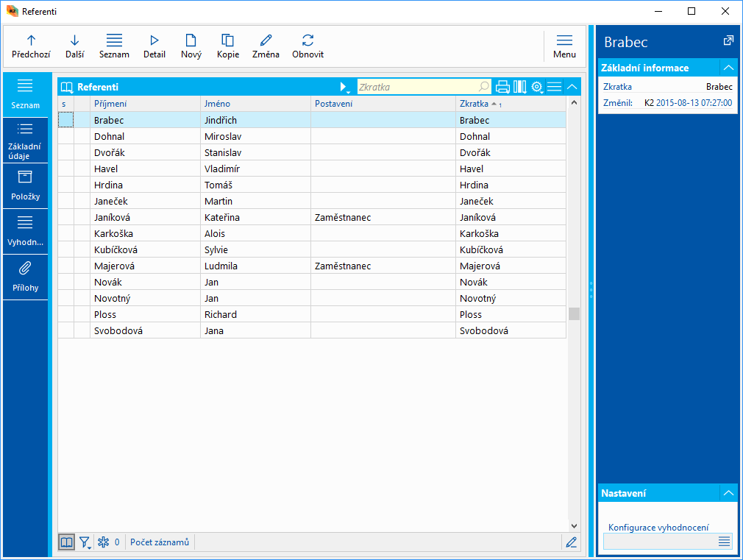Viewport: 743px width, 560px height.
Task: Click the Počet záznamů link
Action: [x=160, y=542]
